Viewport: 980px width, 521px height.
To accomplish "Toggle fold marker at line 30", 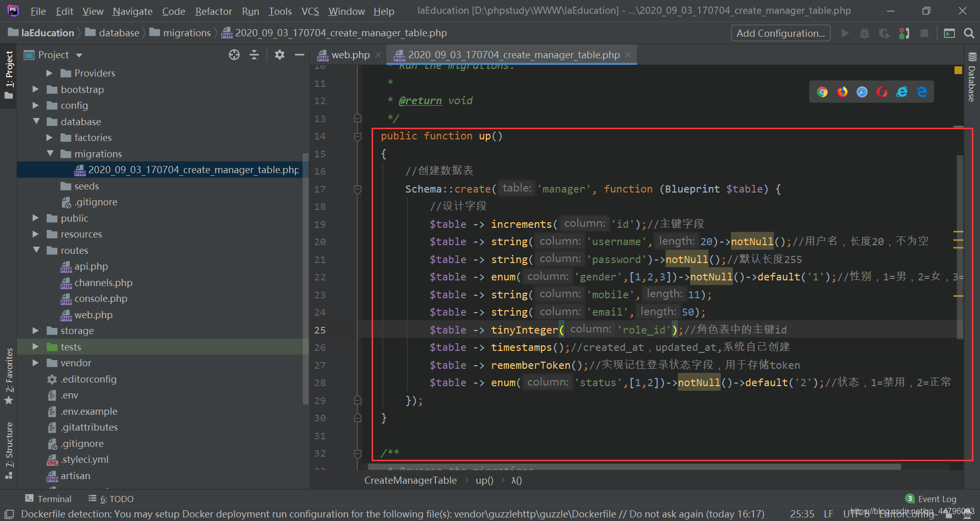I will 358,418.
